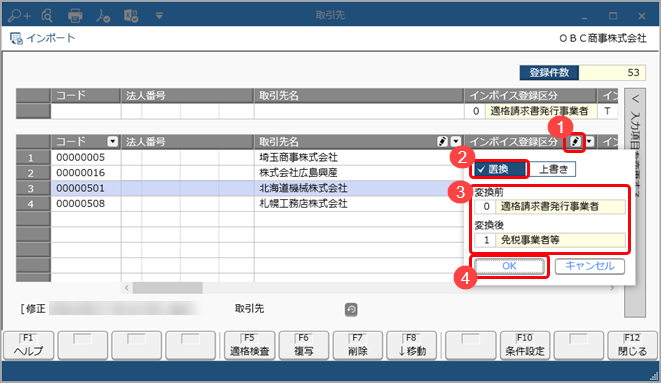Click 北海道機械株式会社 cell
Screen dimensions: 661x383
point(358,188)
